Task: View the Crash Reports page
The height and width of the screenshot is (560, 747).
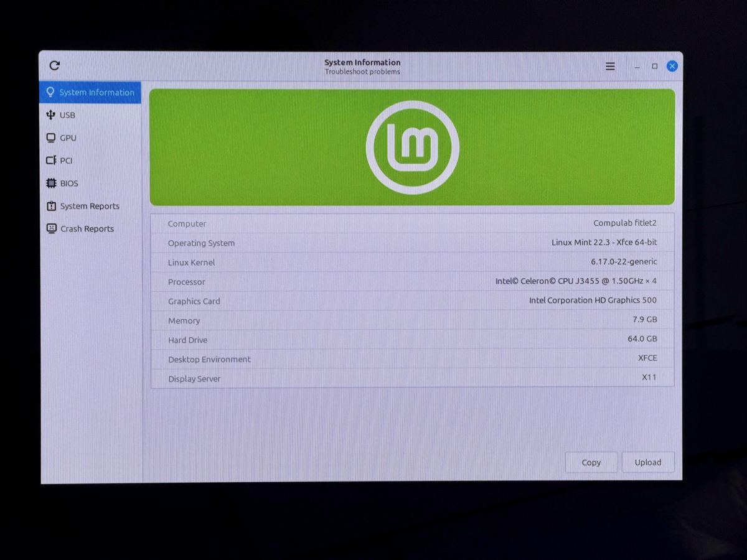Action: [90, 229]
